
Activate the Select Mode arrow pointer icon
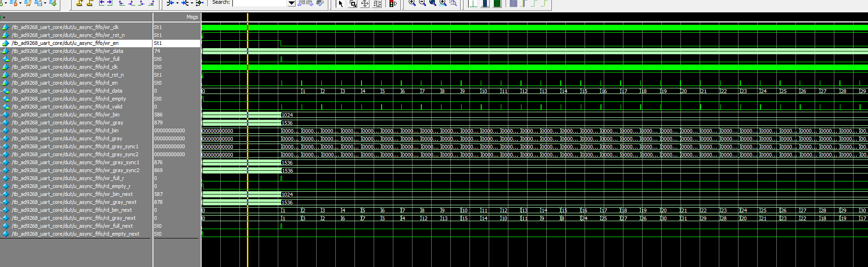340,3
